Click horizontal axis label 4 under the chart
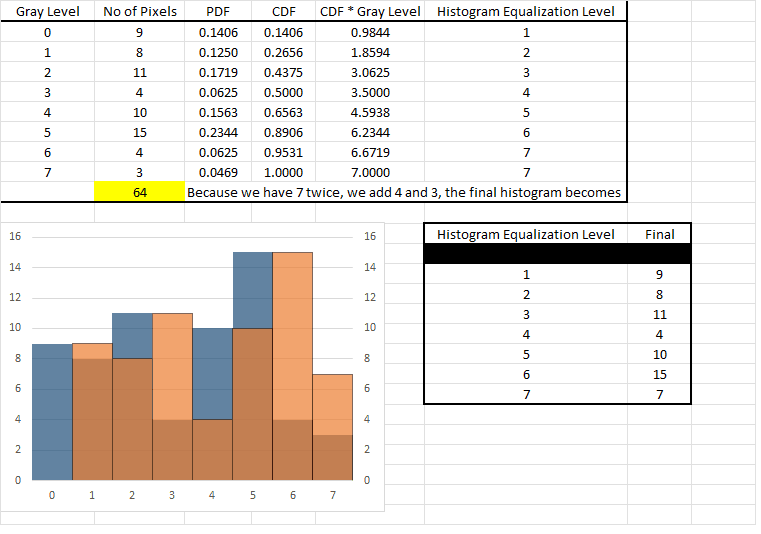The height and width of the screenshot is (534, 761). (x=212, y=495)
